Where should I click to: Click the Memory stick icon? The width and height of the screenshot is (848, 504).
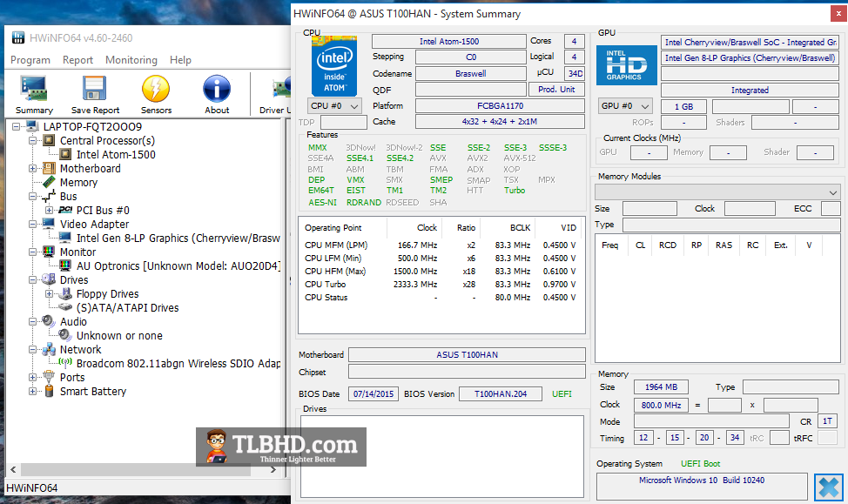[x=50, y=182]
